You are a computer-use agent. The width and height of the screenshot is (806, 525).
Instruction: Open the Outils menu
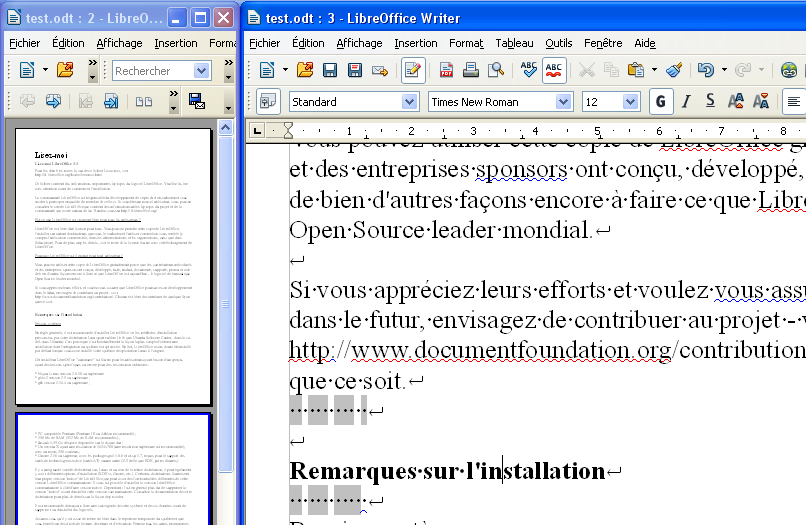559,43
